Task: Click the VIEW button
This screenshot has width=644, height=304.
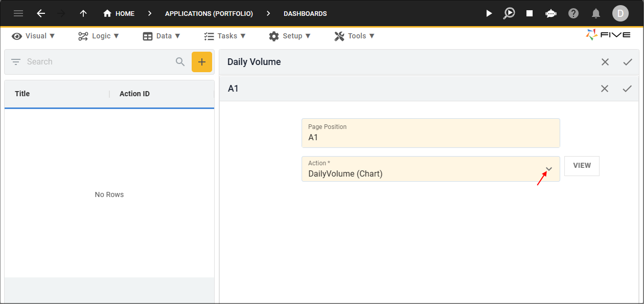Action: 582,166
